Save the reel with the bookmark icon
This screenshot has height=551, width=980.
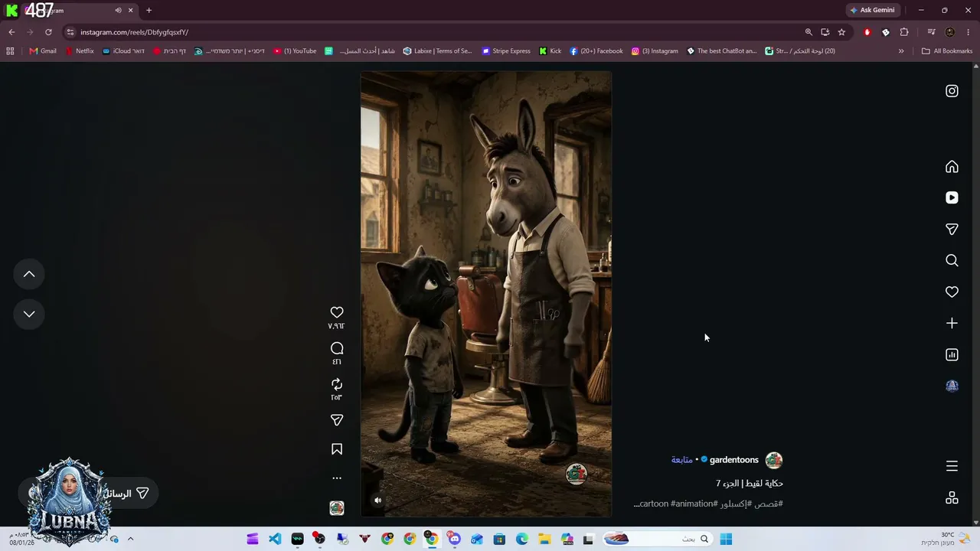(337, 449)
